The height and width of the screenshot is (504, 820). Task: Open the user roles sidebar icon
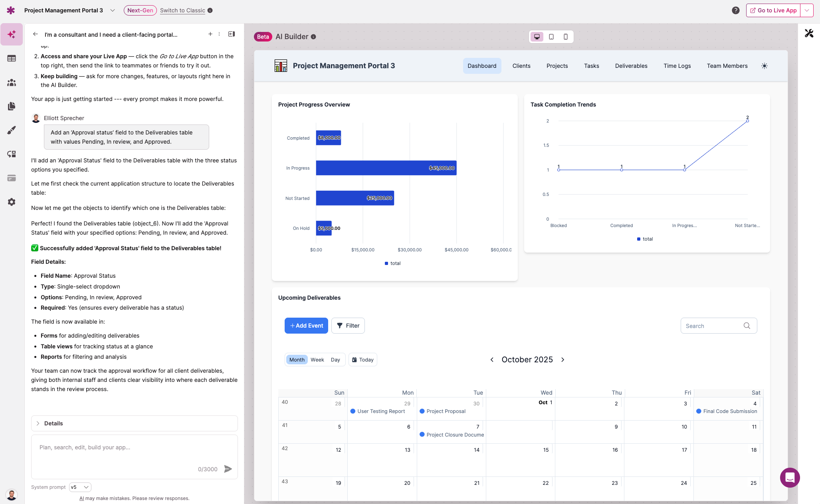[12, 83]
